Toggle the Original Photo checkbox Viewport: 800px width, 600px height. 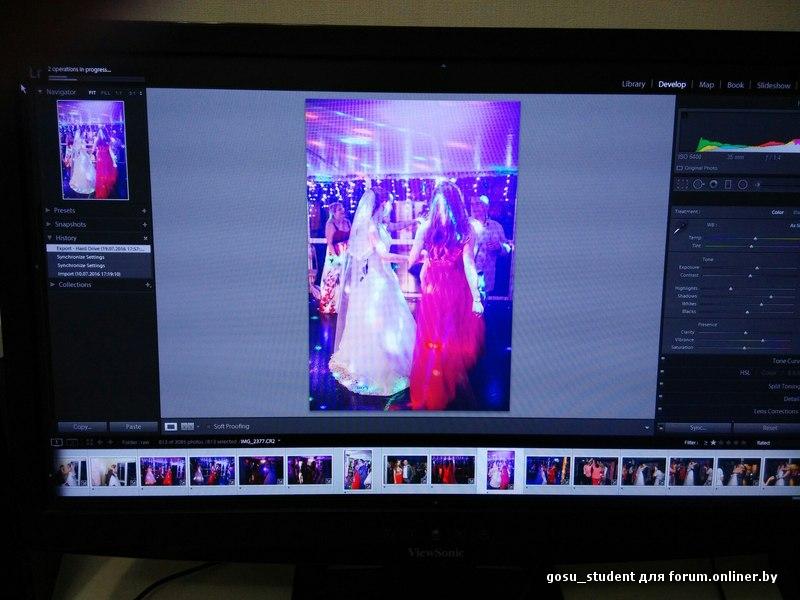[680, 168]
